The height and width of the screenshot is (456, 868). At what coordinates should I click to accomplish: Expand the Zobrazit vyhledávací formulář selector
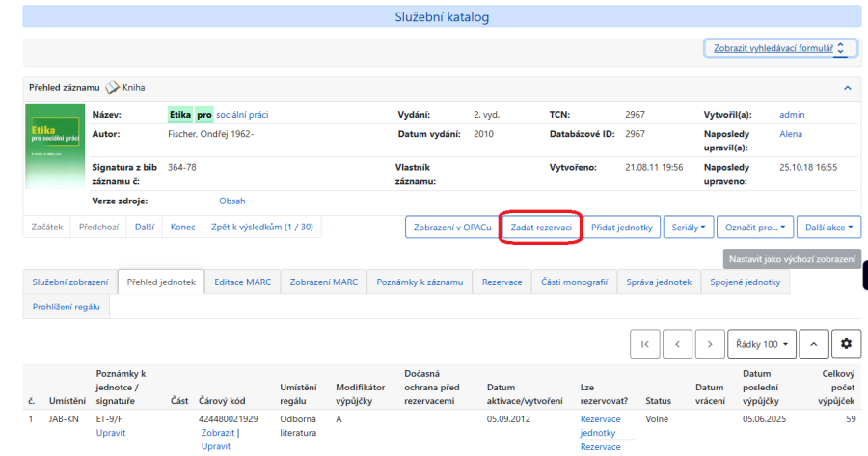(778, 47)
